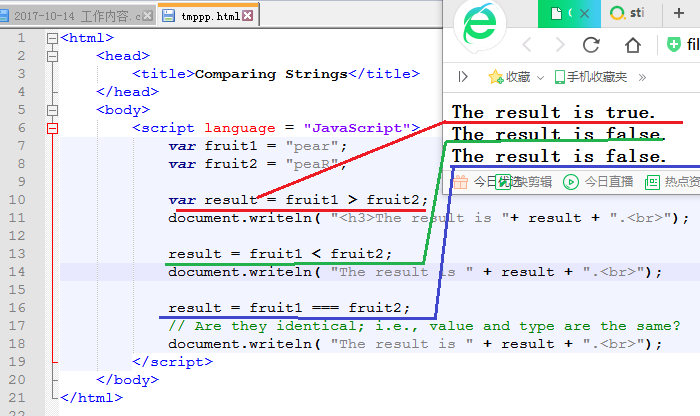Screen dimensions: 700x416
Task: Open 手机收藏夹 mobile bookmarks
Action: coord(591,77)
